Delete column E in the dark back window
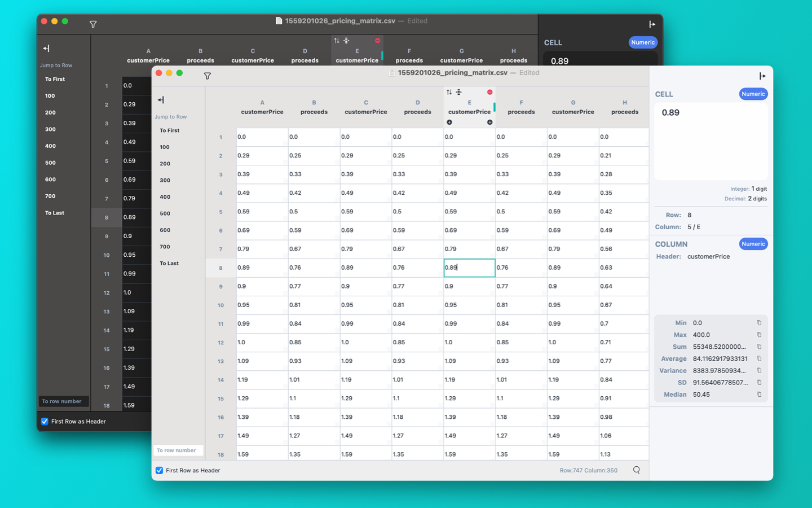The height and width of the screenshot is (508, 812). (377, 41)
